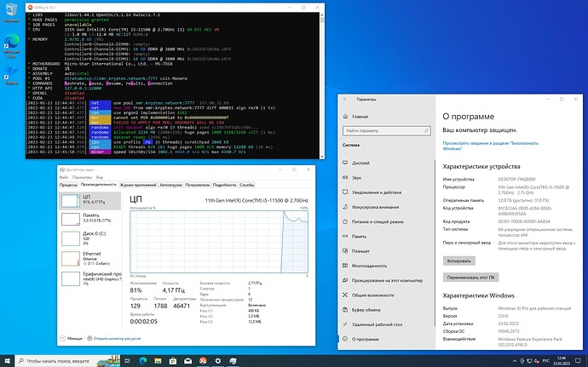The image size is (588, 367).
Task: Switch to Подробности tab
Action: click(225, 185)
